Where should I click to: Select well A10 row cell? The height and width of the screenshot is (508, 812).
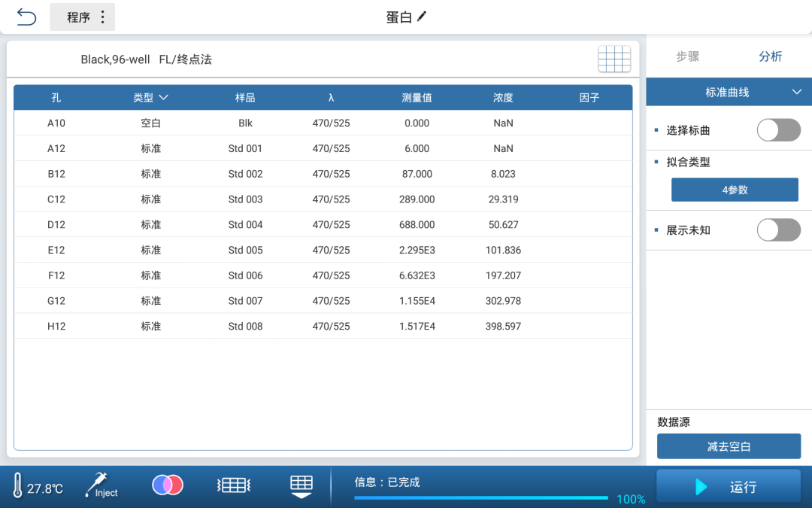click(x=56, y=123)
